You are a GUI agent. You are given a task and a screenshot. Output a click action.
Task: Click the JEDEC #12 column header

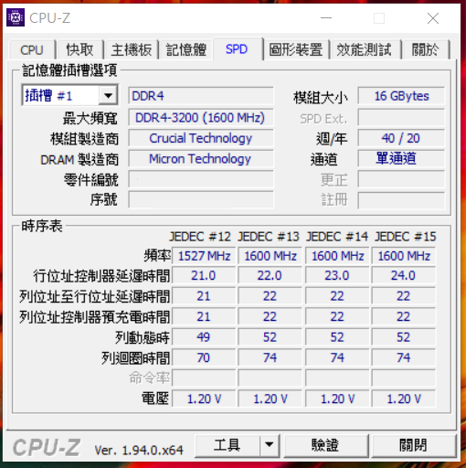click(200, 237)
